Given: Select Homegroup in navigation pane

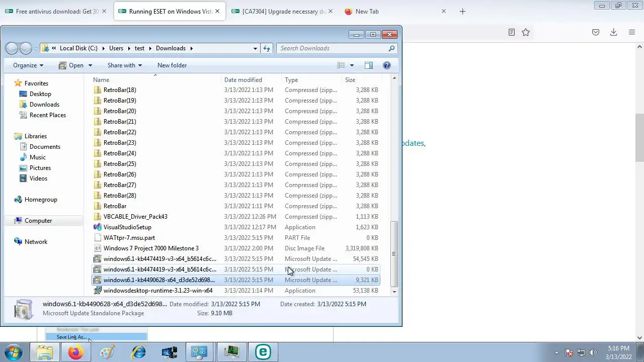Looking at the screenshot, I should (41, 200).
